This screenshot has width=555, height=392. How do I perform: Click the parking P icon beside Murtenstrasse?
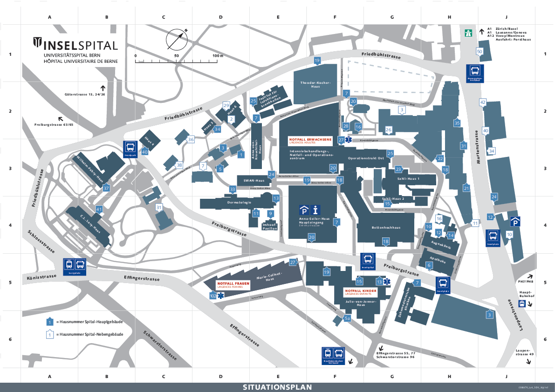point(515,222)
